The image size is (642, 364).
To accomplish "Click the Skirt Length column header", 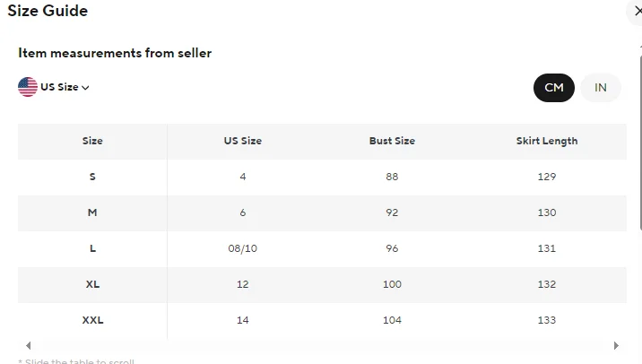I will [547, 141].
